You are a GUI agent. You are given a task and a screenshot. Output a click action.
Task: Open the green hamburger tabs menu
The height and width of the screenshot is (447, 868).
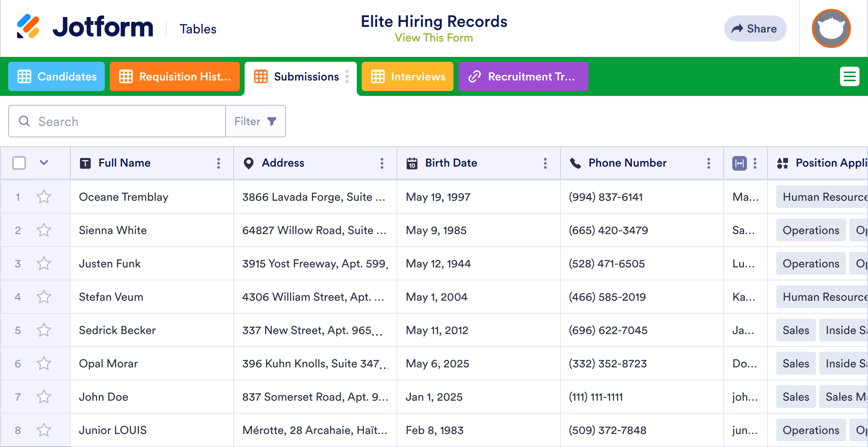(849, 76)
